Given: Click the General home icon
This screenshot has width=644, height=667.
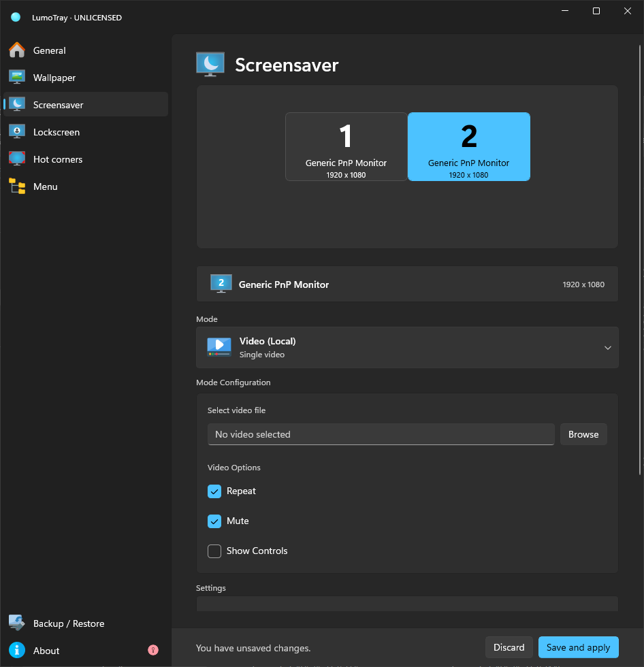Looking at the screenshot, I should [17, 50].
